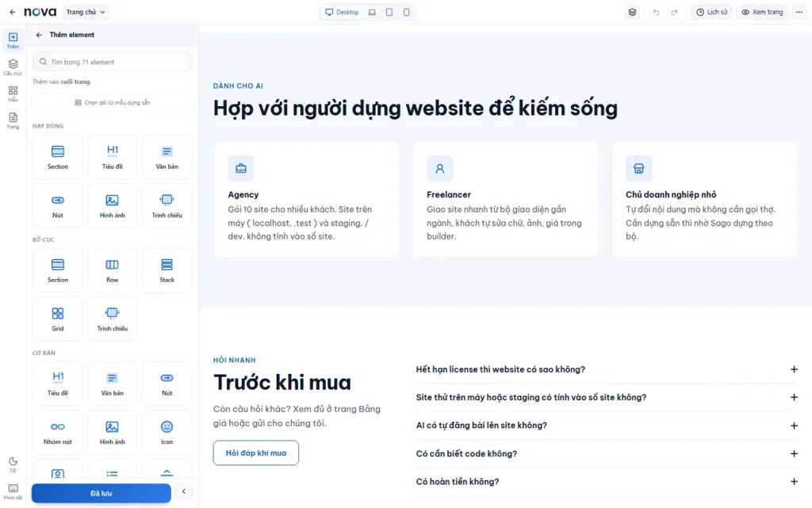The image size is (812, 508).
Task: Open the layers stack icon in top bar
Action: pyautogui.click(x=632, y=12)
